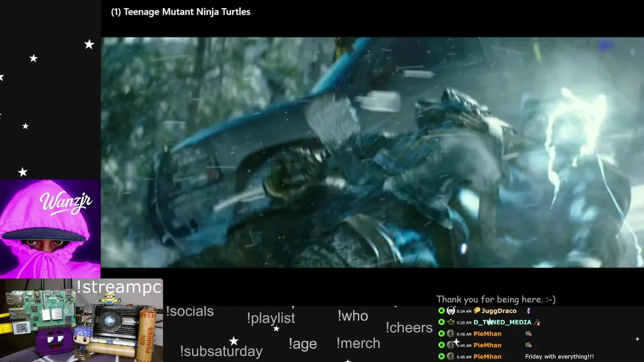The height and width of the screenshot is (362, 644).
Task: Click the !socials command text
Action: click(x=190, y=311)
